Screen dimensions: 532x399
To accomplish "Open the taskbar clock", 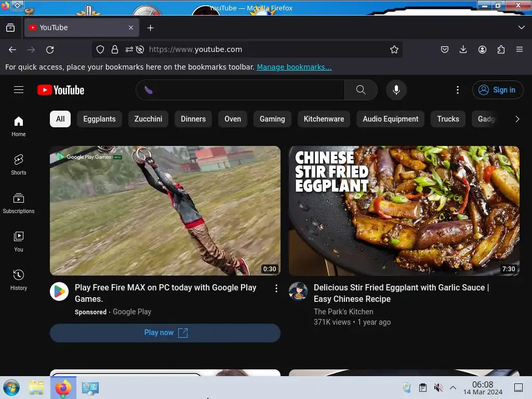I will [483, 388].
